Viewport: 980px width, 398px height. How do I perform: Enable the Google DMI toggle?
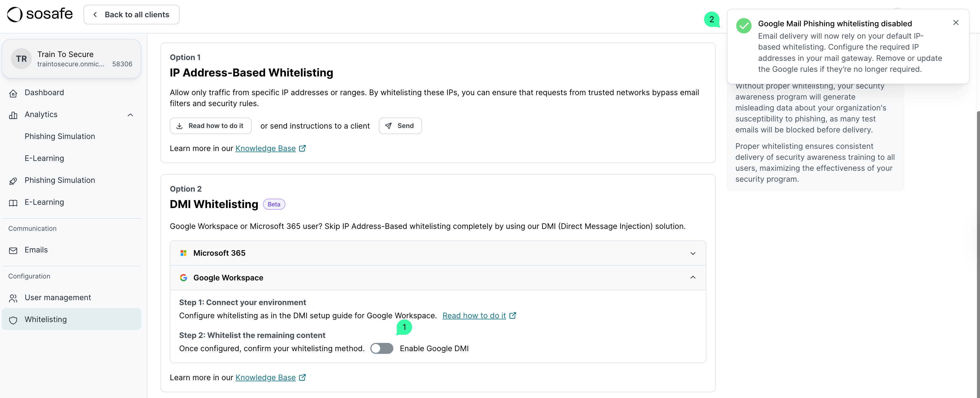(382, 348)
